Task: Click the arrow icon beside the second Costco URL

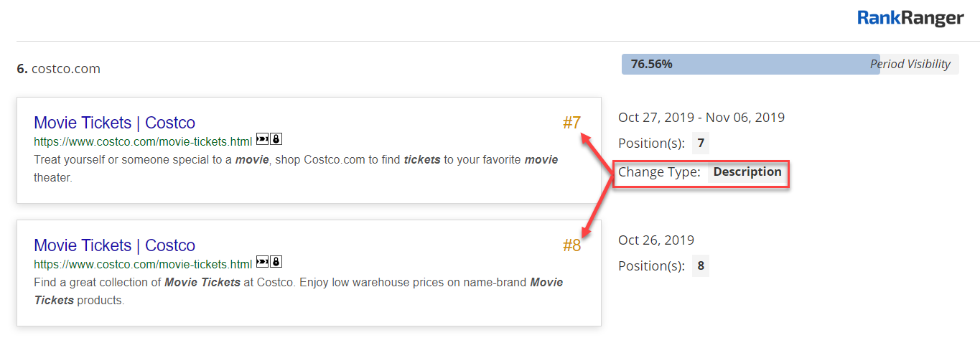Action: tap(262, 262)
